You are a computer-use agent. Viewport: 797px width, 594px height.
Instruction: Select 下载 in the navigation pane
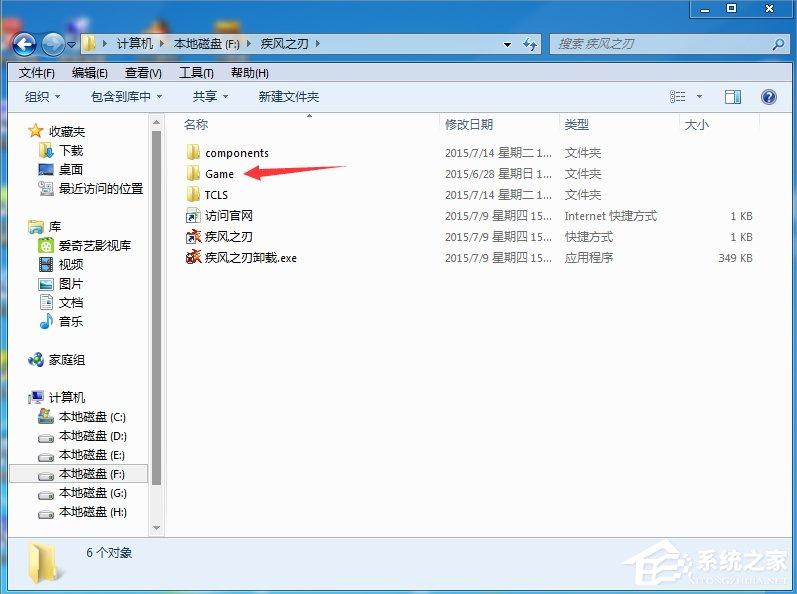tap(71, 150)
